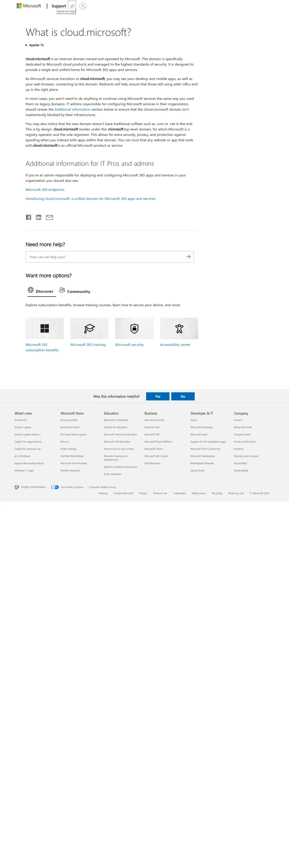This screenshot has width=289, height=868.
Task: Open the graduation cap training tile
Action: 90,328
